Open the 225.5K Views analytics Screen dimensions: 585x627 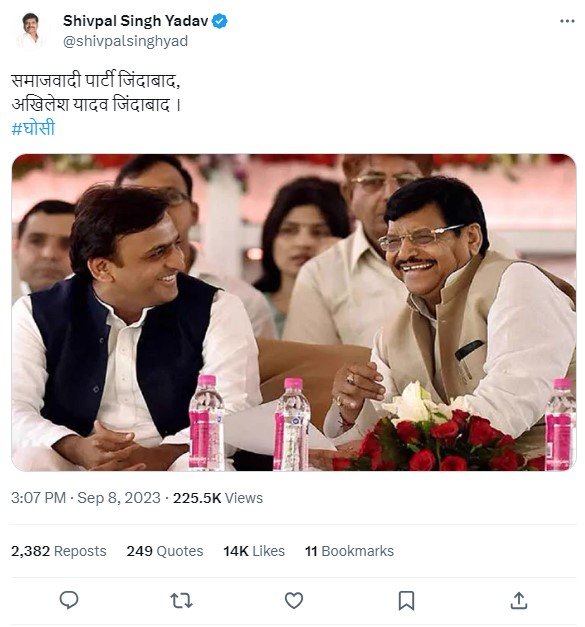[x=218, y=498]
